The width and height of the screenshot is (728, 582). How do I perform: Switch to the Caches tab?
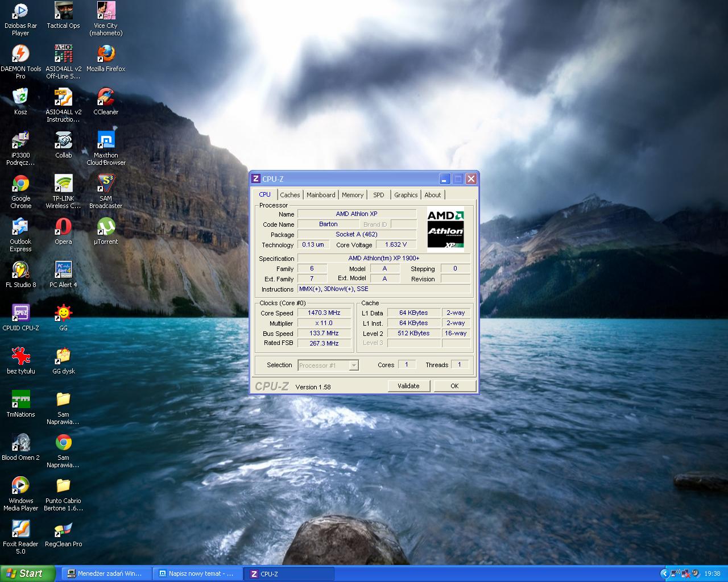289,195
